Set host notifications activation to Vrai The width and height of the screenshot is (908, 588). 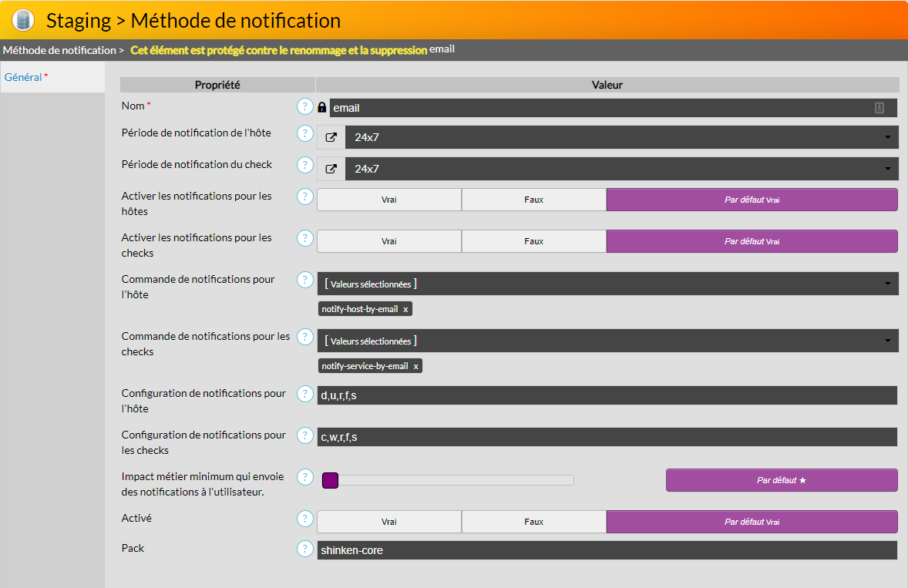pyautogui.click(x=389, y=200)
